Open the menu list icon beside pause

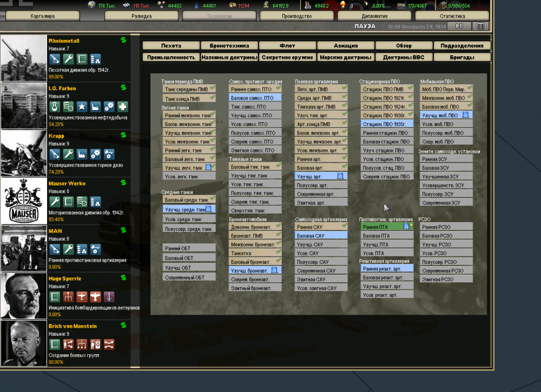coord(480,25)
